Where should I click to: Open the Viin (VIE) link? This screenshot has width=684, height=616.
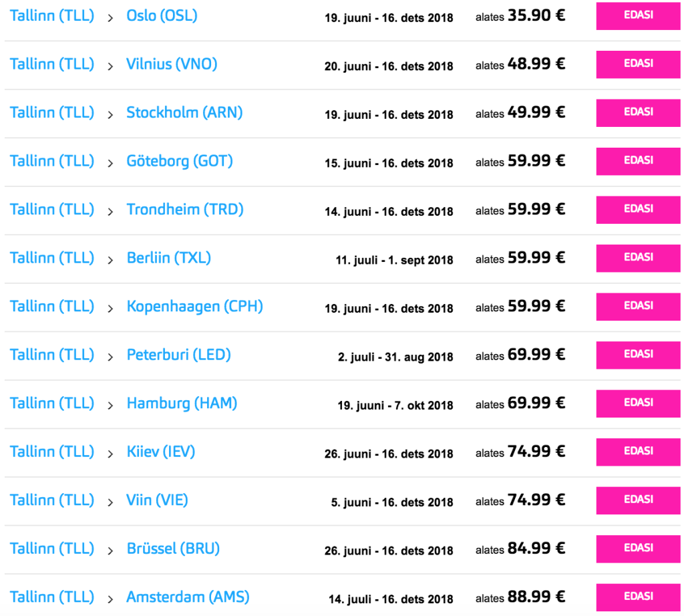(x=157, y=500)
